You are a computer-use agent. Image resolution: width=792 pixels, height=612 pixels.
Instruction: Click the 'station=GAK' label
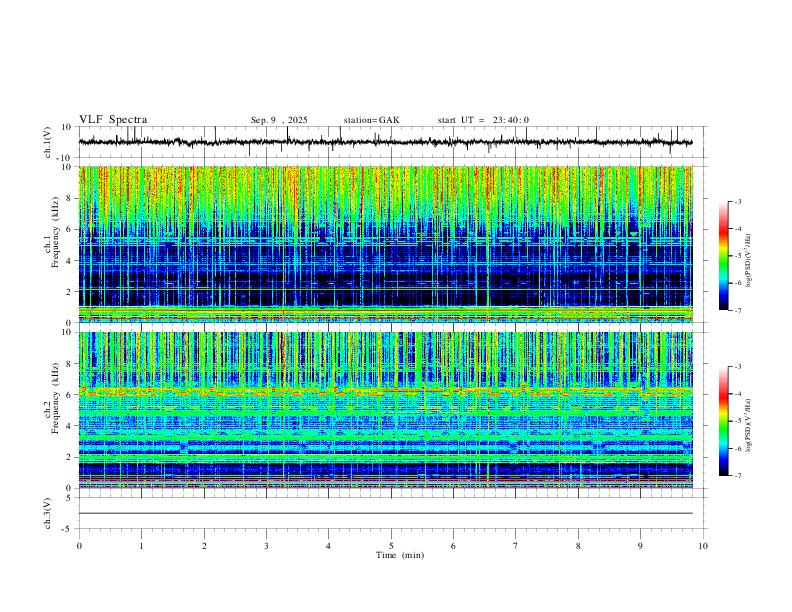pos(371,120)
